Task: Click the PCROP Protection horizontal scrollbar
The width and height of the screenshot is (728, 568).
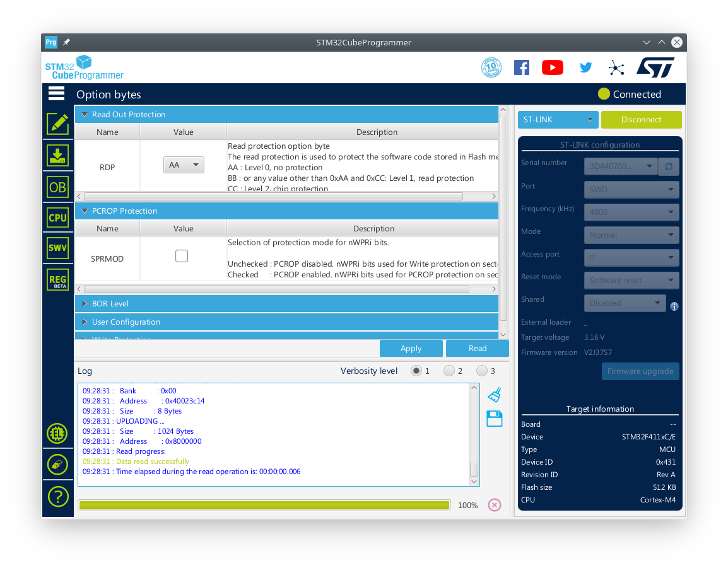Action: 276,289
